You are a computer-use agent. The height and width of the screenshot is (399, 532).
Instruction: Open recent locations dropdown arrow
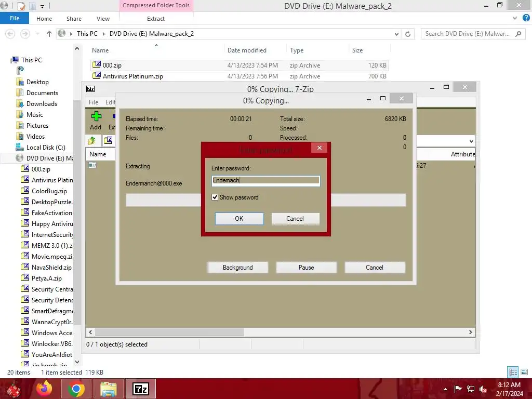point(37,34)
